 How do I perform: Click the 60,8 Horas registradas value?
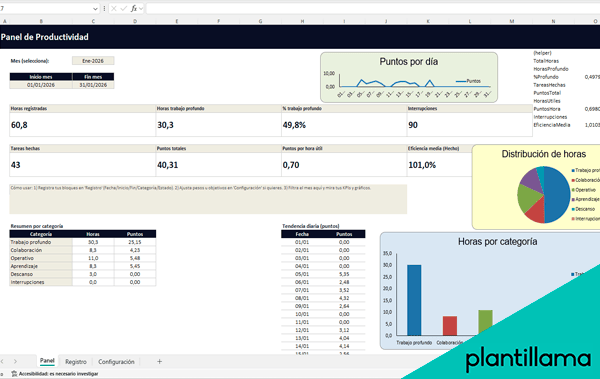click(19, 125)
